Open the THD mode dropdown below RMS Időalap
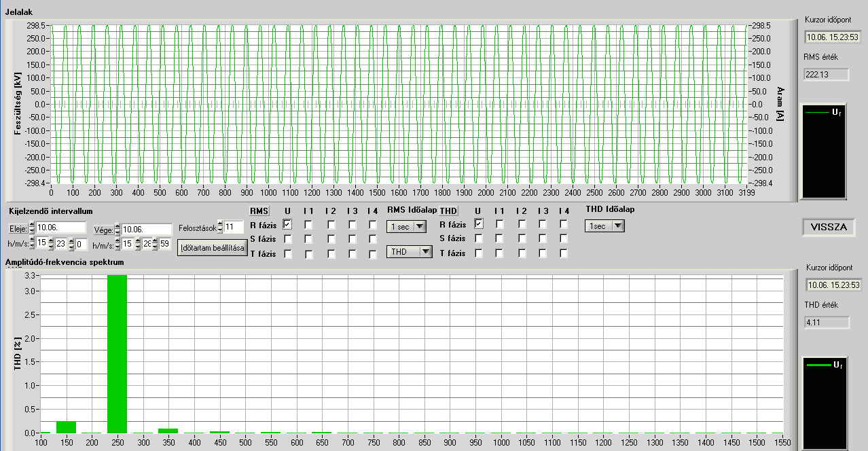This screenshot has height=451, width=868. coord(409,251)
